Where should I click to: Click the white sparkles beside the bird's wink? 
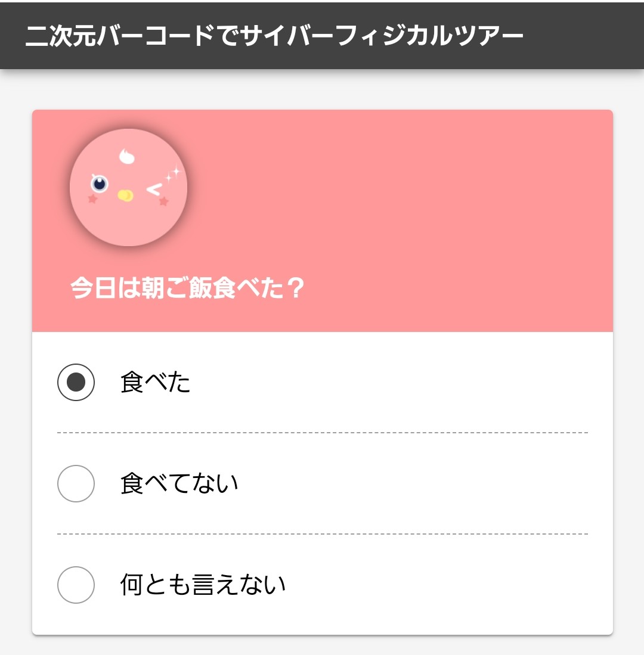(x=172, y=174)
